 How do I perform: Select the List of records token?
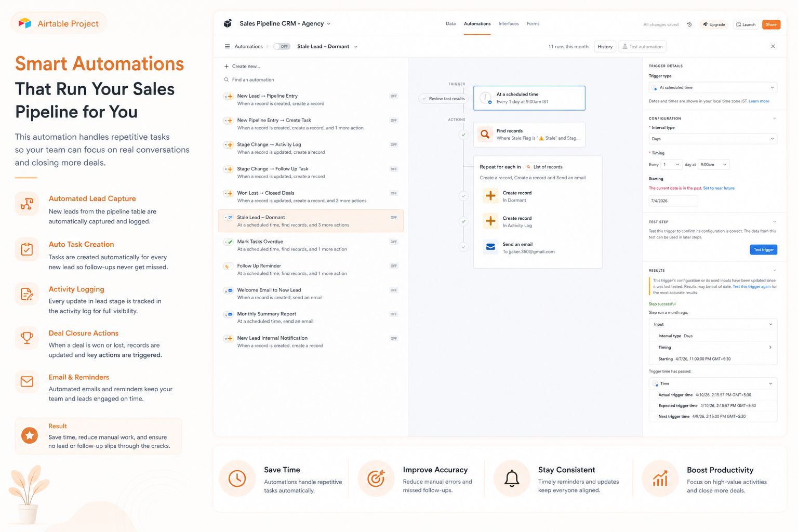coord(544,167)
